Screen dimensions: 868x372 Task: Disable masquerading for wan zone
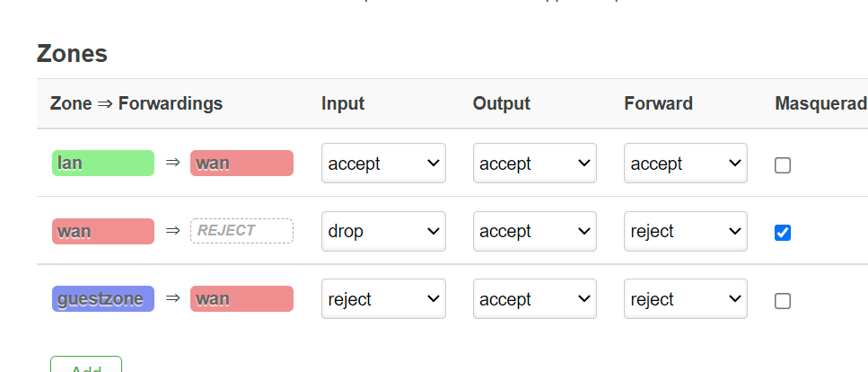click(x=783, y=233)
